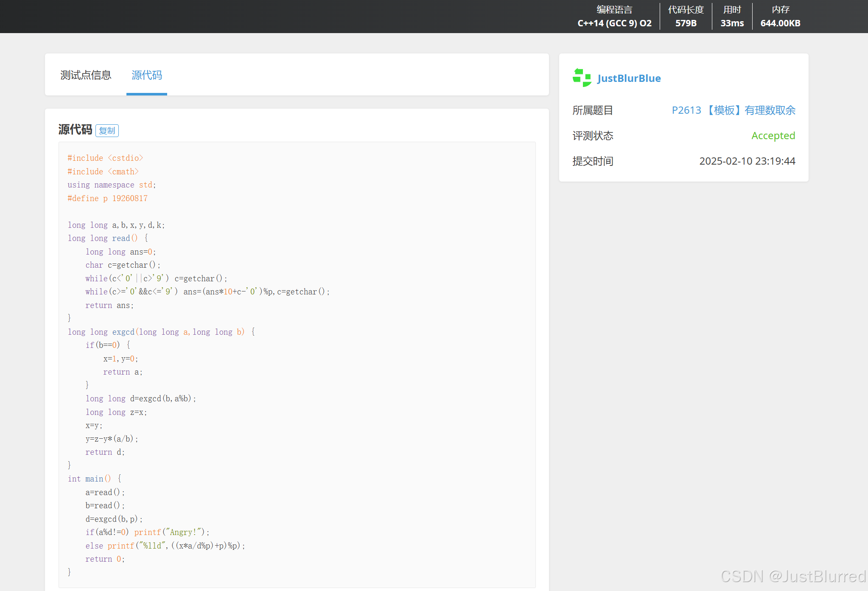Click the JustBlurBlue green avatar icon
This screenshot has height=591, width=868.
582,78
